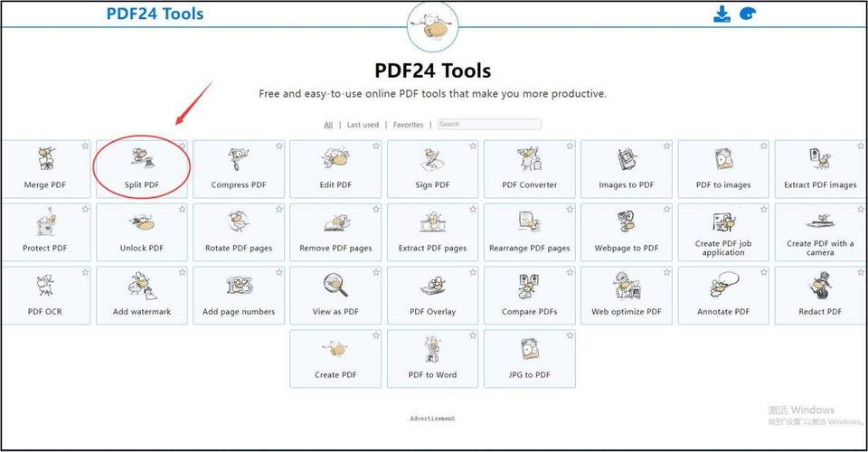Open the Compress PDF tool
Viewport: 868px width, 452px height.
[x=239, y=169]
